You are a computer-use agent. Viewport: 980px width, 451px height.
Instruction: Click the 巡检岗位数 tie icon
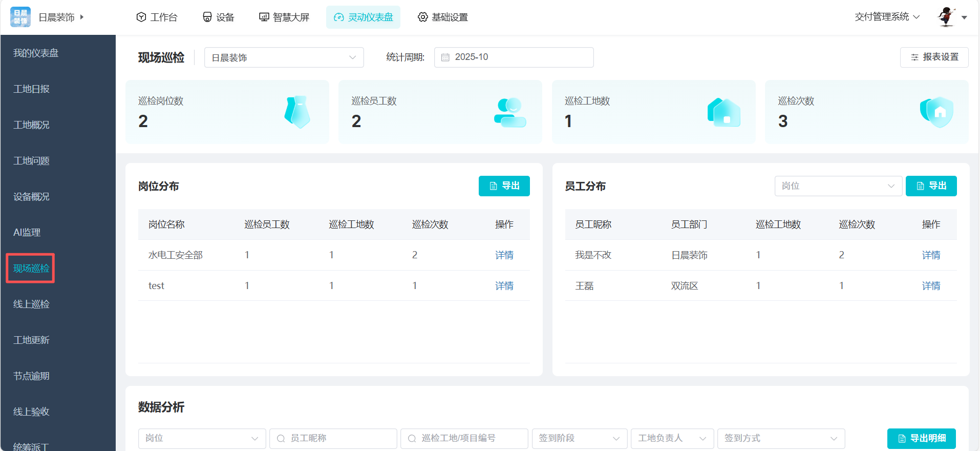point(297,112)
